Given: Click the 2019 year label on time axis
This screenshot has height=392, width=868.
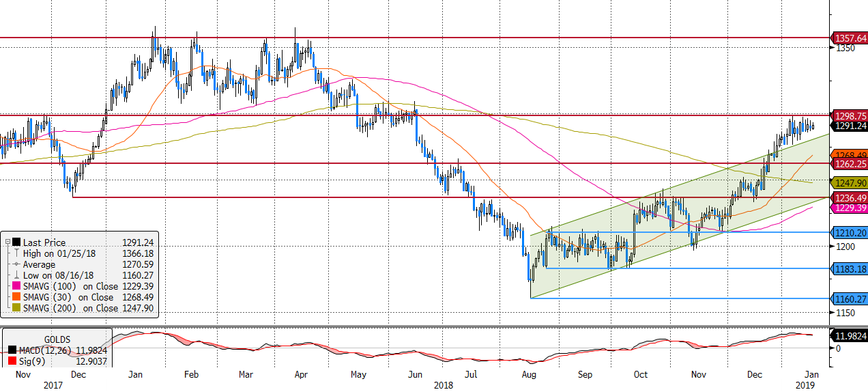Looking at the screenshot, I should pyautogui.click(x=807, y=385).
